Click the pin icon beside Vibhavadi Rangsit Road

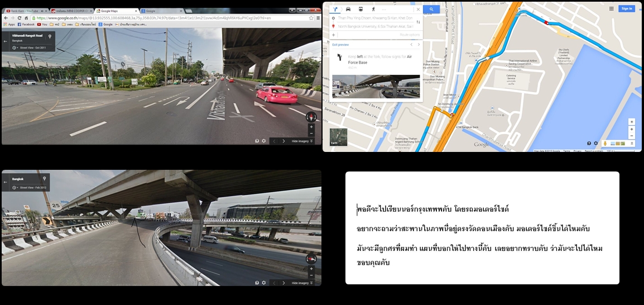(x=50, y=36)
